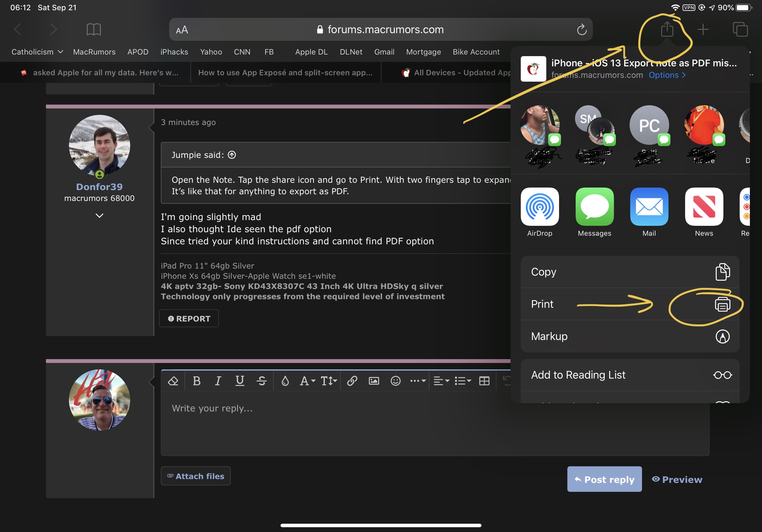This screenshot has width=762, height=532.
Task: Jump to Jumpie's quoted post arrow
Action: click(x=232, y=155)
